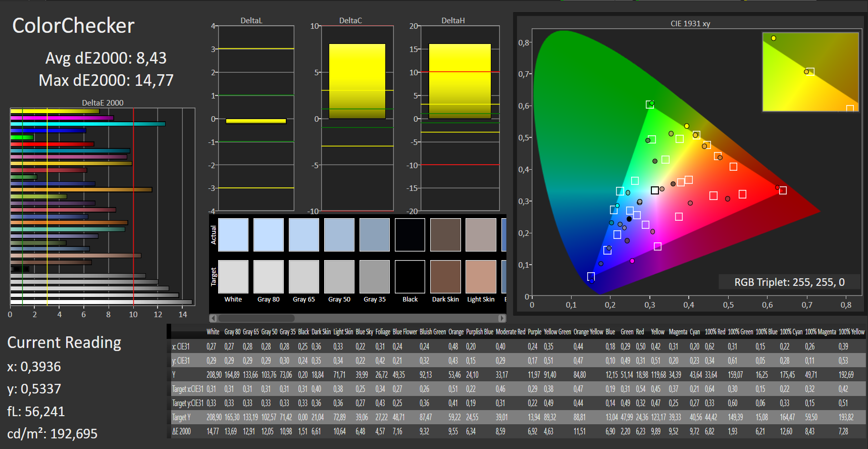Click the CIE 1931 xy chart title
The height and width of the screenshot is (449, 868).
tap(690, 24)
